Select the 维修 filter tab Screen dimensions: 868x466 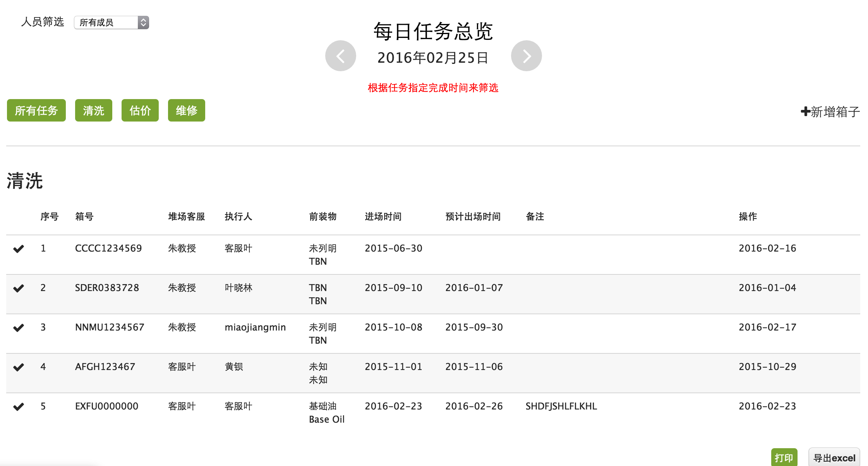point(187,111)
